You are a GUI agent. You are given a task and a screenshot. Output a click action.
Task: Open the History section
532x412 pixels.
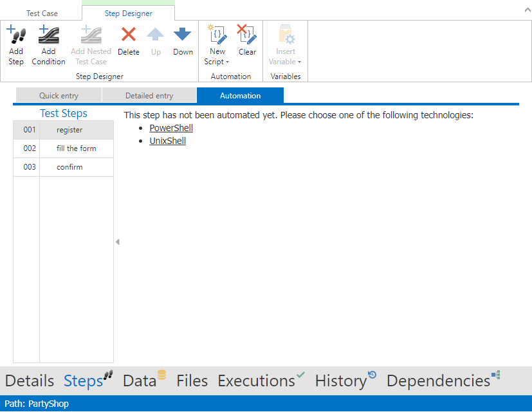click(341, 381)
